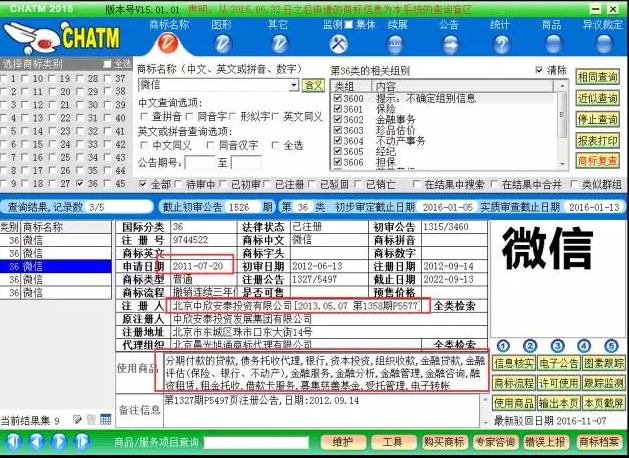Click the circled number 1 icon

click(x=501, y=344)
